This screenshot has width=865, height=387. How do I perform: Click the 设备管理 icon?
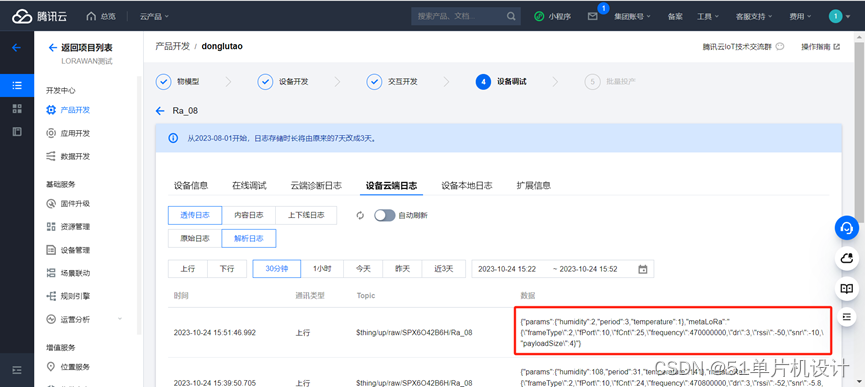(51, 250)
